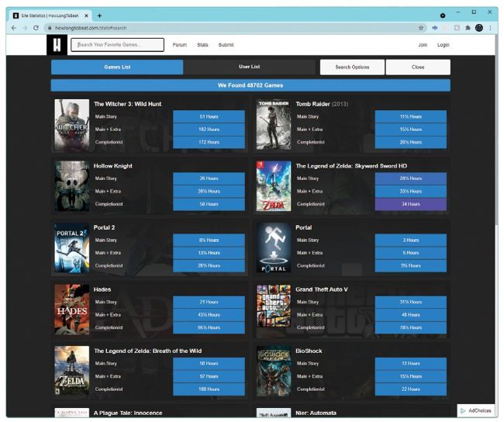Click Witcher 3 Completionist 172 Hours bar
This screenshot has height=422, width=504.
click(x=209, y=142)
